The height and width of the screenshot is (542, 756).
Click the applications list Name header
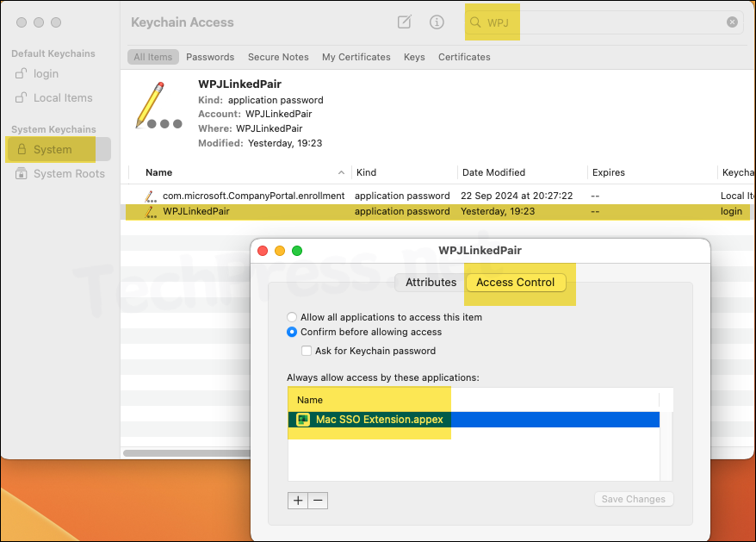pos(310,400)
